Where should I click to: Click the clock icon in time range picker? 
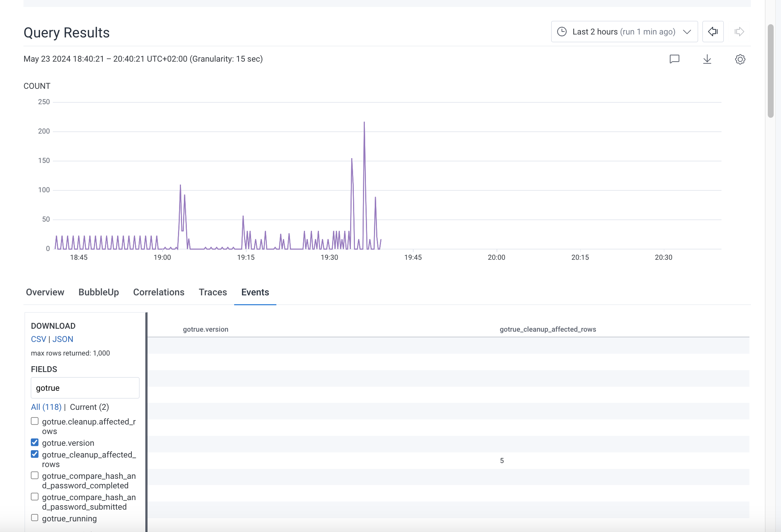(562, 32)
